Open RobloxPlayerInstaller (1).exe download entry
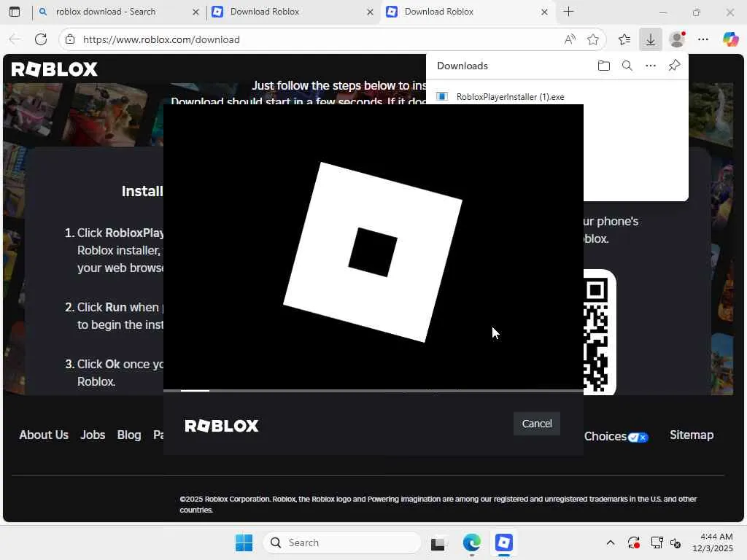Viewport: 747px width, 560px height. pos(510,97)
